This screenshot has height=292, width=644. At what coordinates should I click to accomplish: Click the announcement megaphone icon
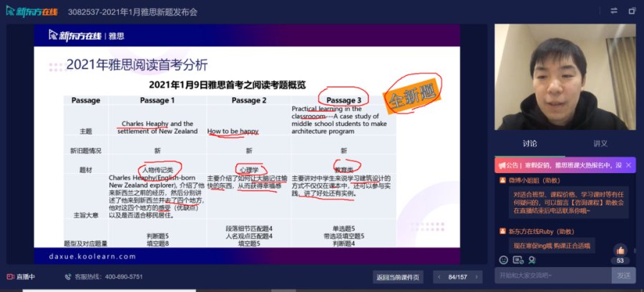point(503,164)
